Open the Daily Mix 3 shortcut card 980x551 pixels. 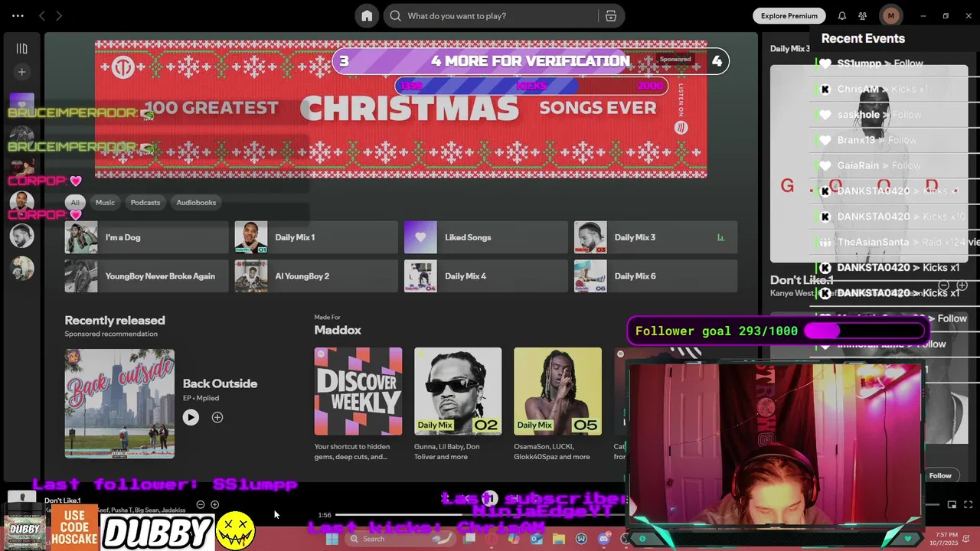655,237
